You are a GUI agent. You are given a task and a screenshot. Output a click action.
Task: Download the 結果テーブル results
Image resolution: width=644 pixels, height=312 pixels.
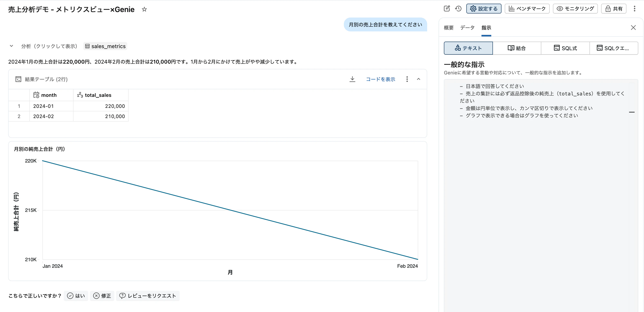click(352, 79)
